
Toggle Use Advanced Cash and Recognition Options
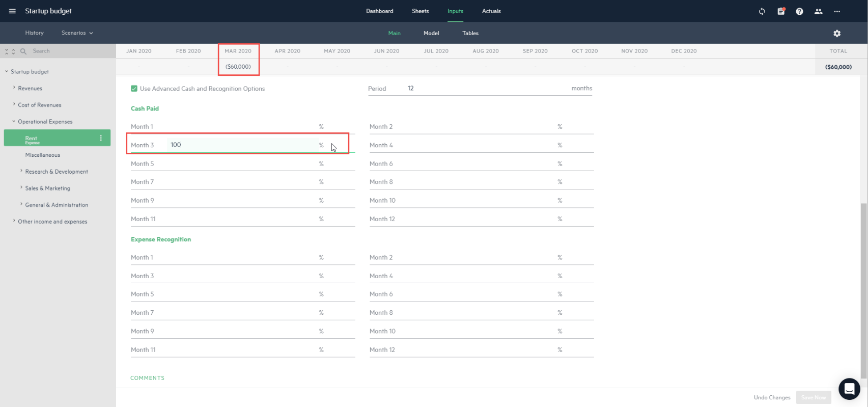click(134, 89)
